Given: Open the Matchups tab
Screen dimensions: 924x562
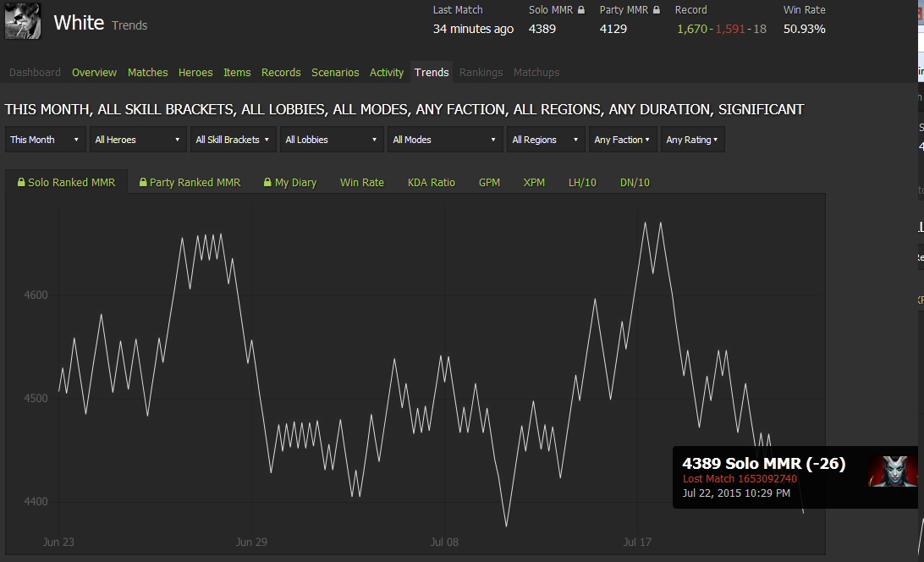Looking at the screenshot, I should [x=536, y=73].
